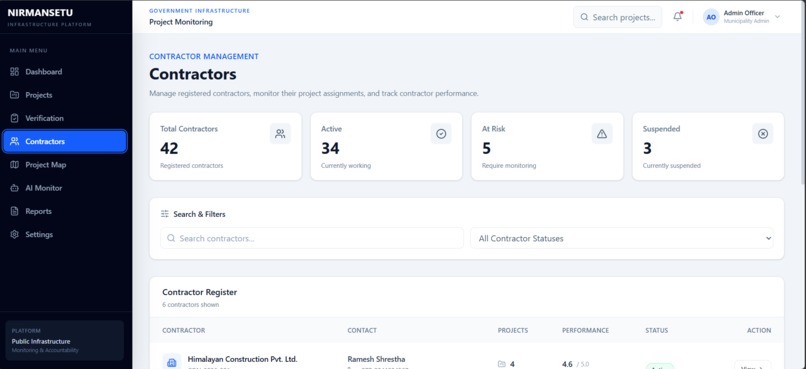
Task: Click the CONTACT column header
Action: [x=362, y=330]
